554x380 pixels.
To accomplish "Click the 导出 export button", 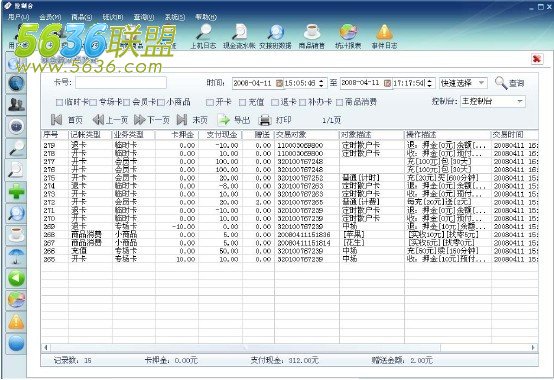I will (x=234, y=120).
